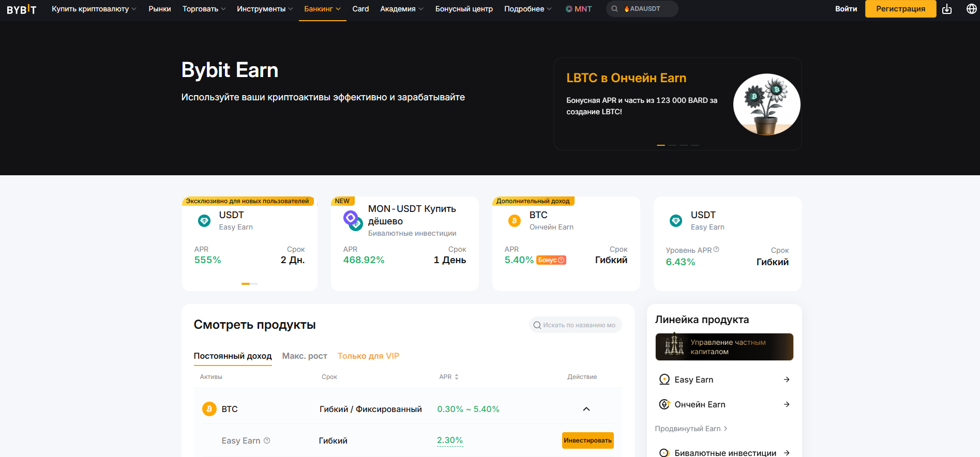Click the MNT link in header
Viewport: 980px width, 457px height.
[579, 9]
